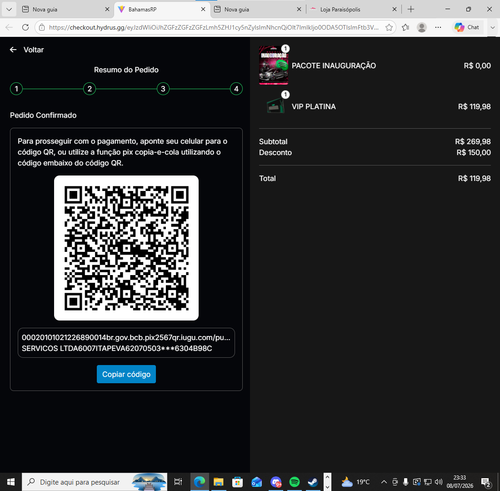
Task: View site information lock icon
Action: (42, 27)
